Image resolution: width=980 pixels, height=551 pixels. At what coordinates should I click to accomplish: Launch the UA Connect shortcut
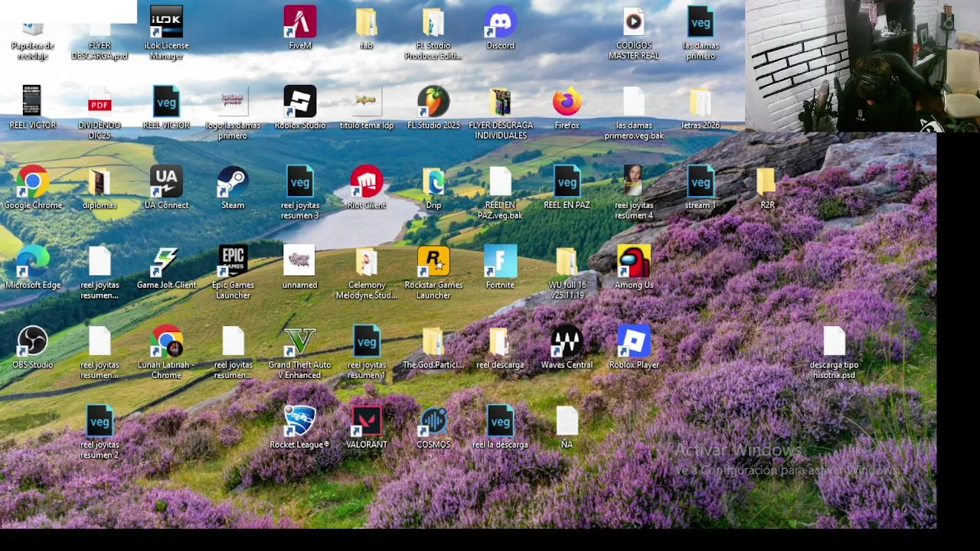click(166, 182)
